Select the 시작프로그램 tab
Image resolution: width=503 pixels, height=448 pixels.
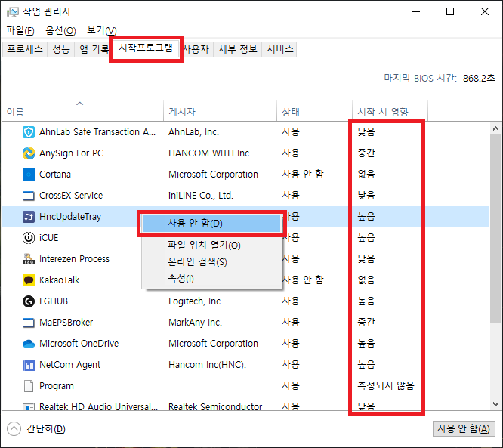[146, 48]
